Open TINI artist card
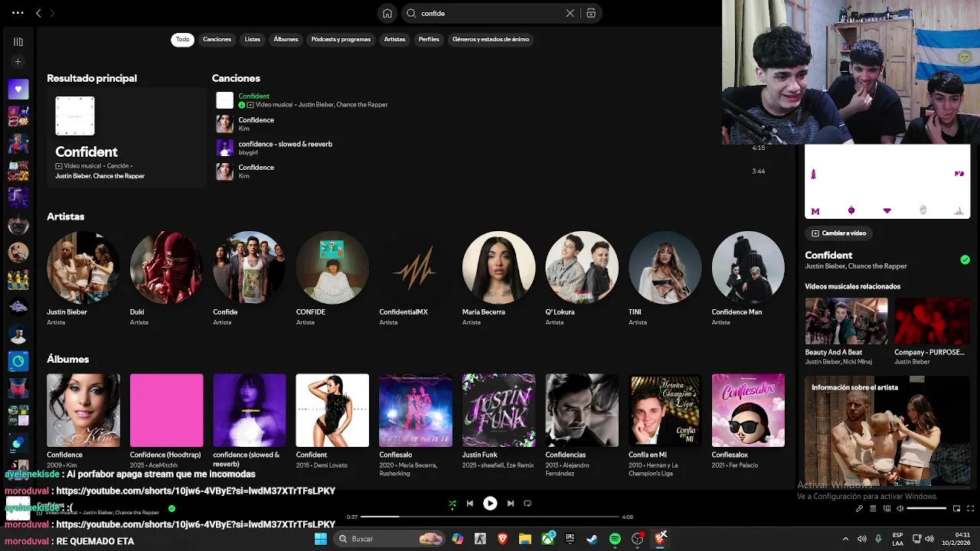Viewport: 980px width, 551px height. (x=665, y=278)
